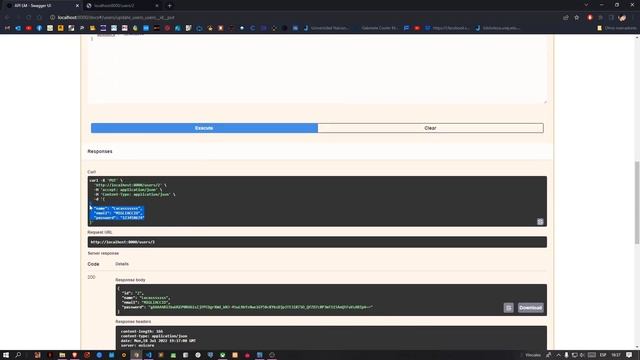Open the Facebook bookmark icon
The height and width of the screenshot is (360, 640).
pyautogui.click(x=39, y=28)
